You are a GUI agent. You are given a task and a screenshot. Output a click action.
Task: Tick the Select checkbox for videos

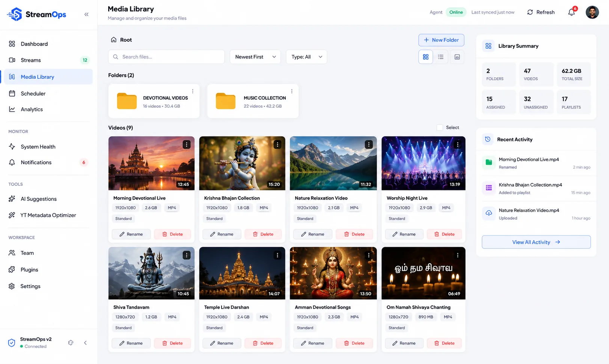coord(440,128)
